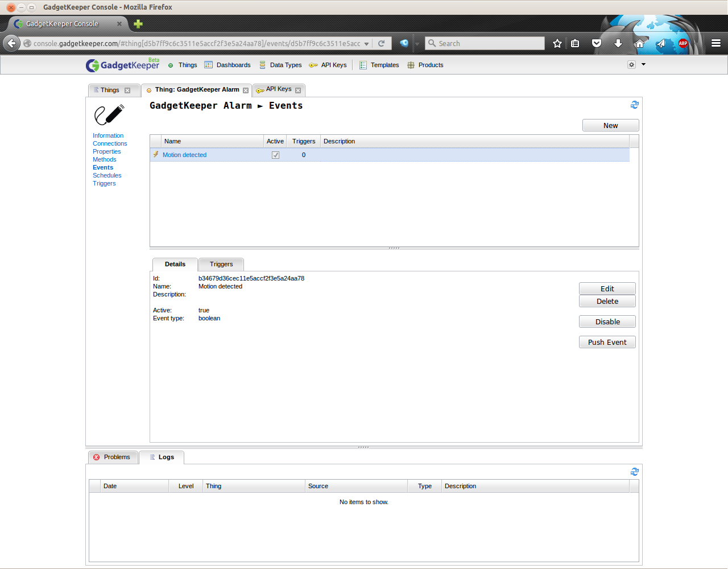Sort logs by Date column header
This screenshot has width=728, height=569.
(134, 486)
